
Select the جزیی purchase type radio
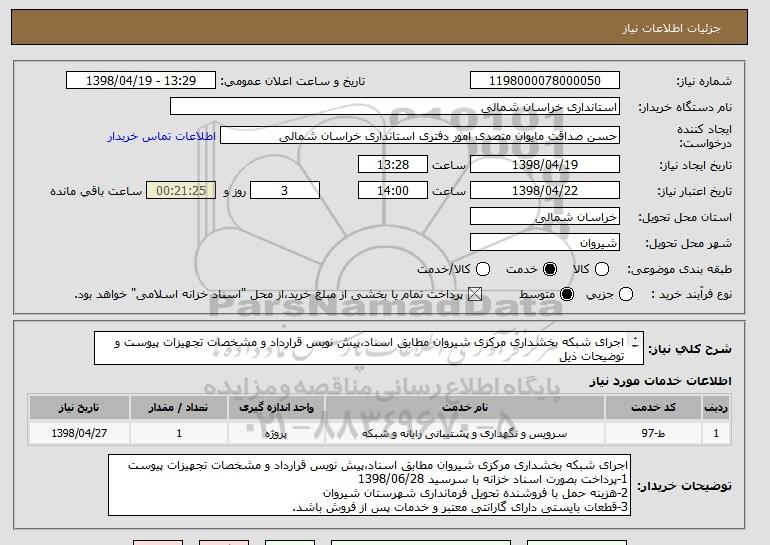pyautogui.click(x=626, y=294)
